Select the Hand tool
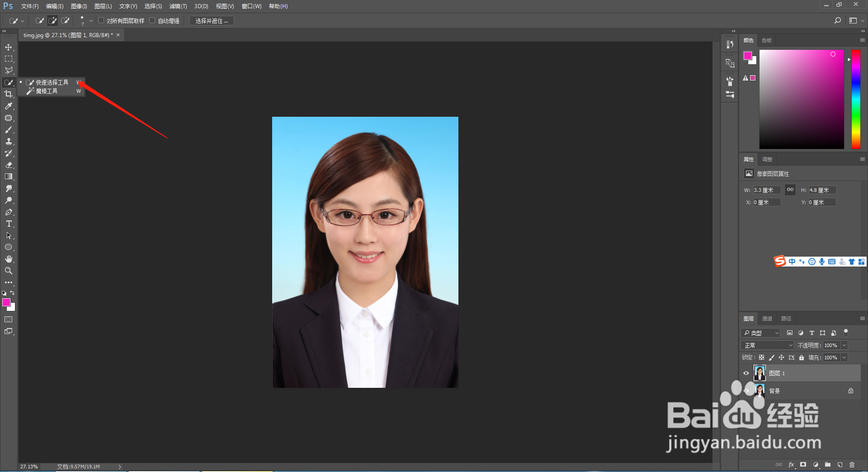Image resolution: width=868 pixels, height=472 pixels. 9,259
